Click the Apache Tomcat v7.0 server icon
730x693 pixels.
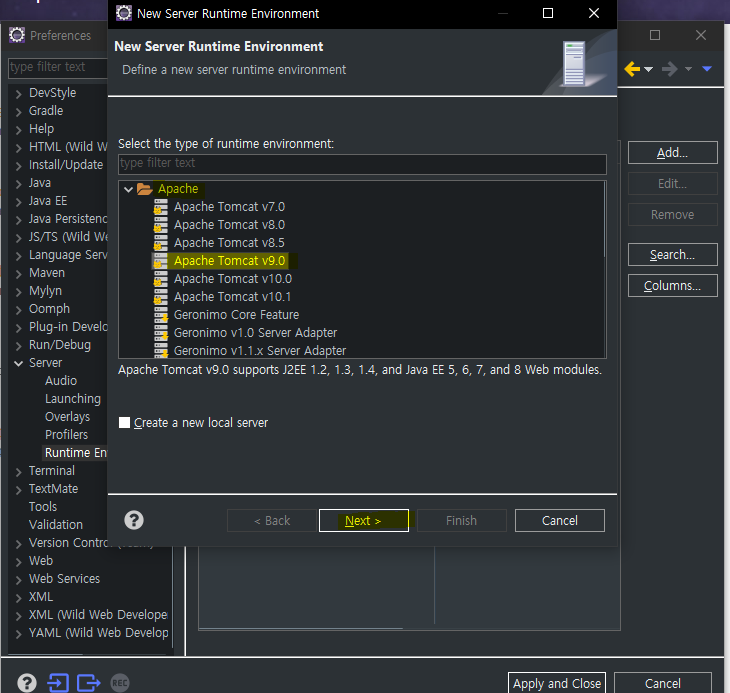161,207
